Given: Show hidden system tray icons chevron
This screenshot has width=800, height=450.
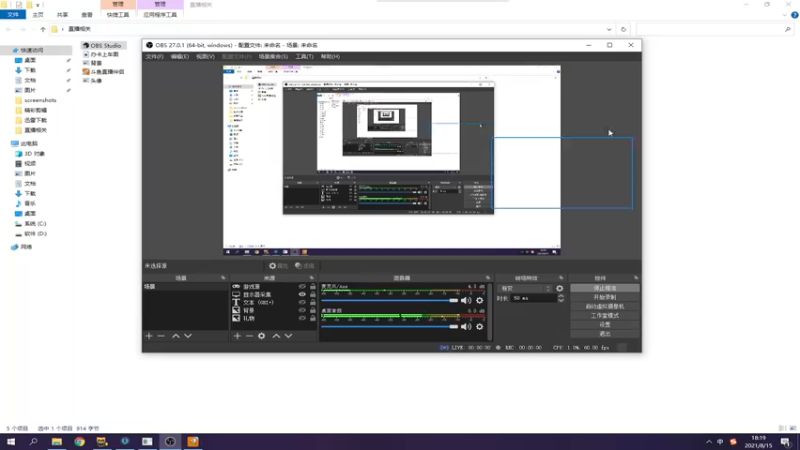Looking at the screenshot, I should pos(709,442).
